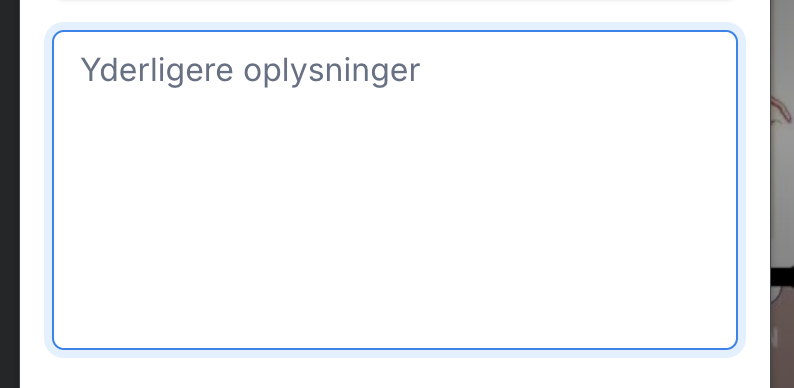Click the black bar in the background image

[782, 277]
